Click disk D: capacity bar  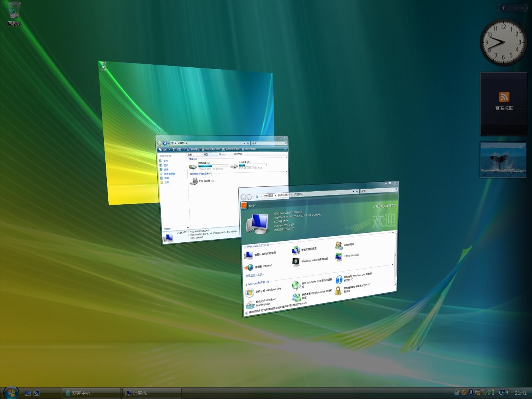click(253, 165)
